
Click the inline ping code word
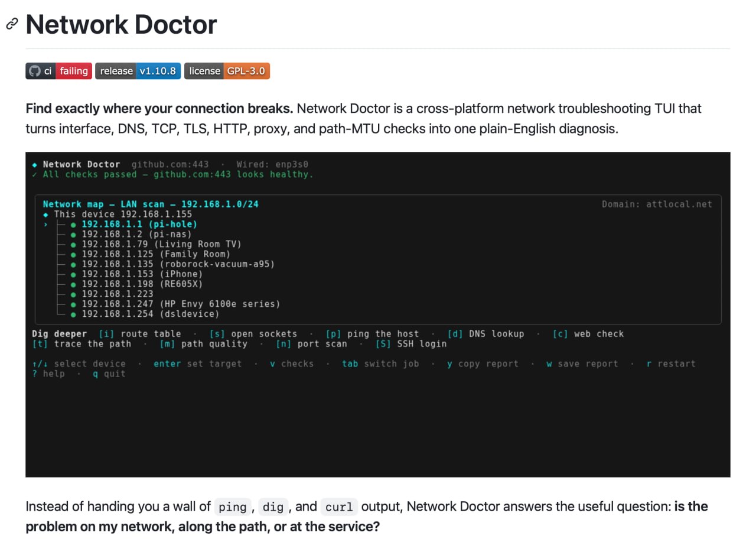[x=233, y=507]
